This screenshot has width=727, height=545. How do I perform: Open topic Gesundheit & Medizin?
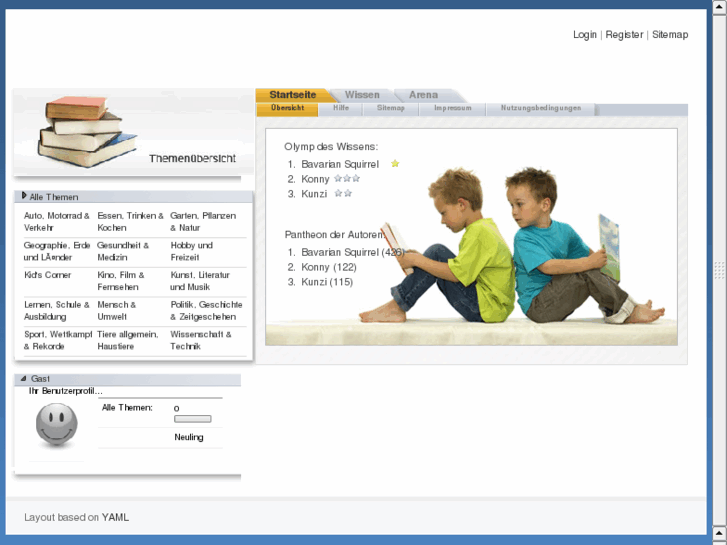pyautogui.click(x=123, y=251)
